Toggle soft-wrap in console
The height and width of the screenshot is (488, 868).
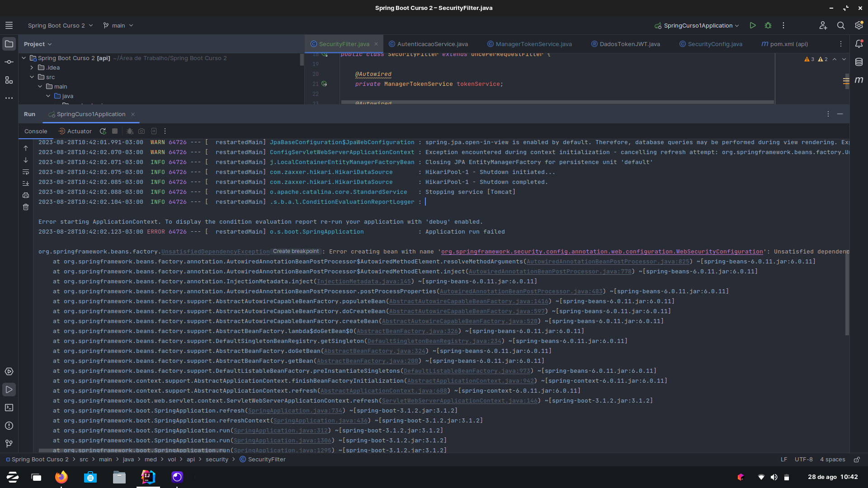26,172
